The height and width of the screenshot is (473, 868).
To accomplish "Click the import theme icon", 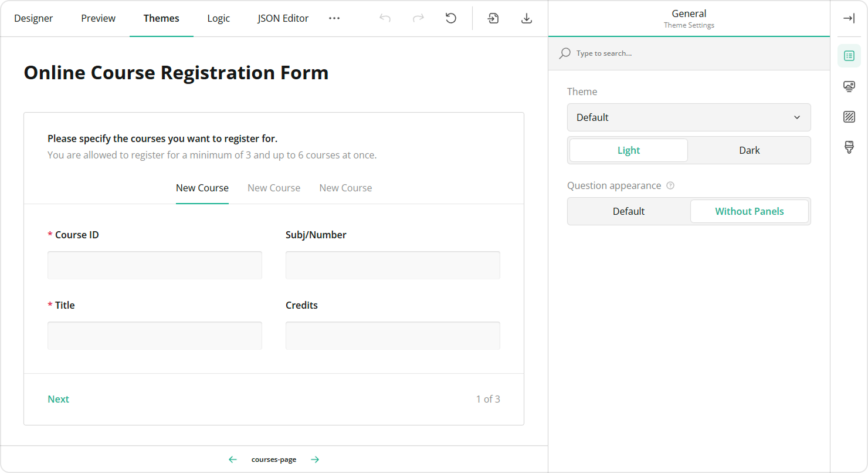I will pyautogui.click(x=493, y=18).
